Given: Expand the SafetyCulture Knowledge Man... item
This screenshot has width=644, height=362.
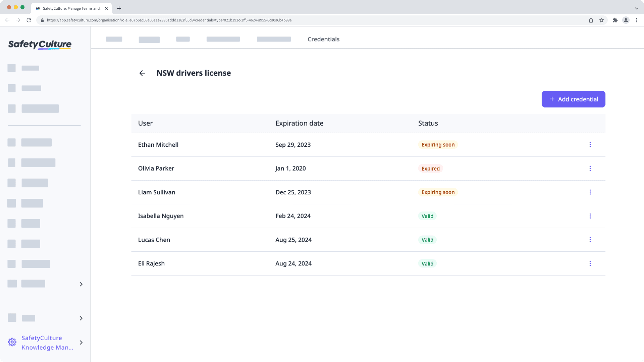Looking at the screenshot, I should (82, 343).
